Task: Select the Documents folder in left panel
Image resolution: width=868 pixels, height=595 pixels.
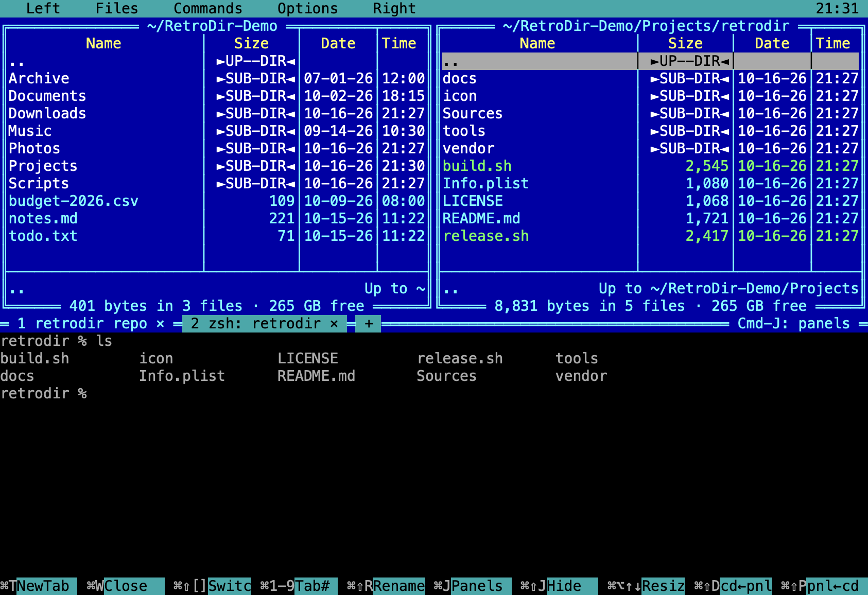Action: (217, 96)
